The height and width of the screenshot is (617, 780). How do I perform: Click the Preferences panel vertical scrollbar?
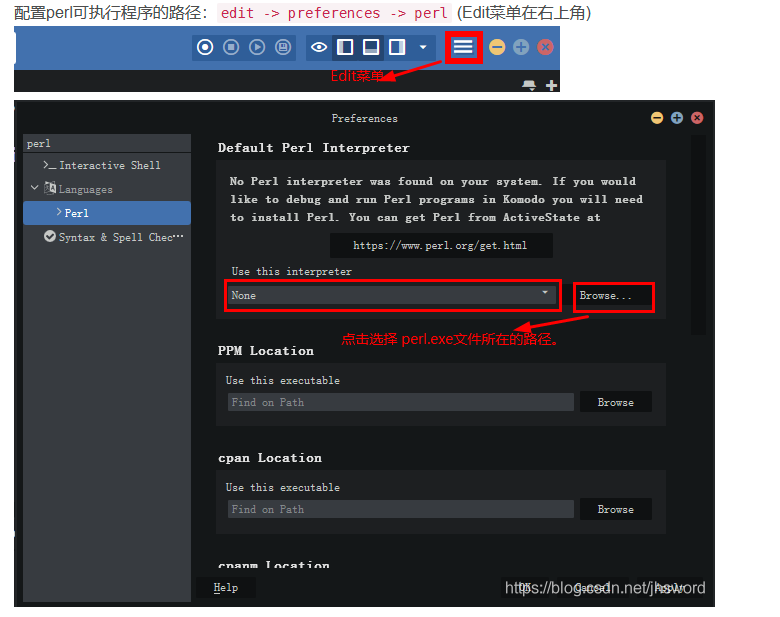698,235
